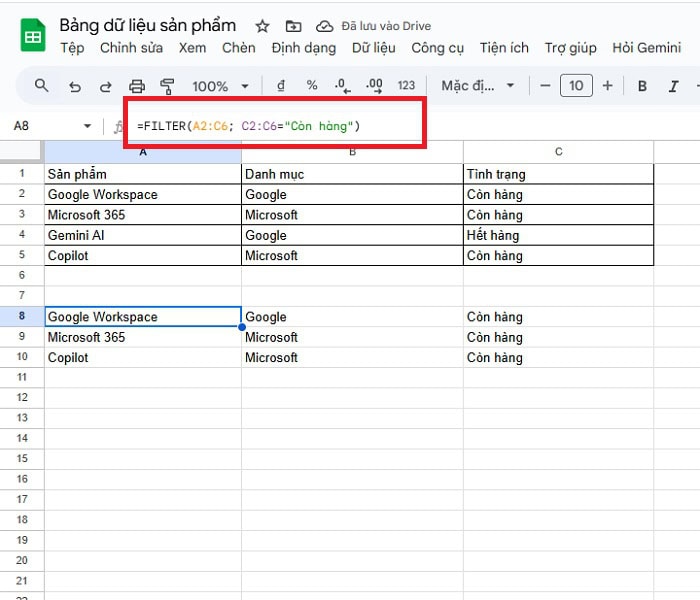Screen dimensions: 700x600
Task: Open more number formats 123
Action: (x=406, y=85)
